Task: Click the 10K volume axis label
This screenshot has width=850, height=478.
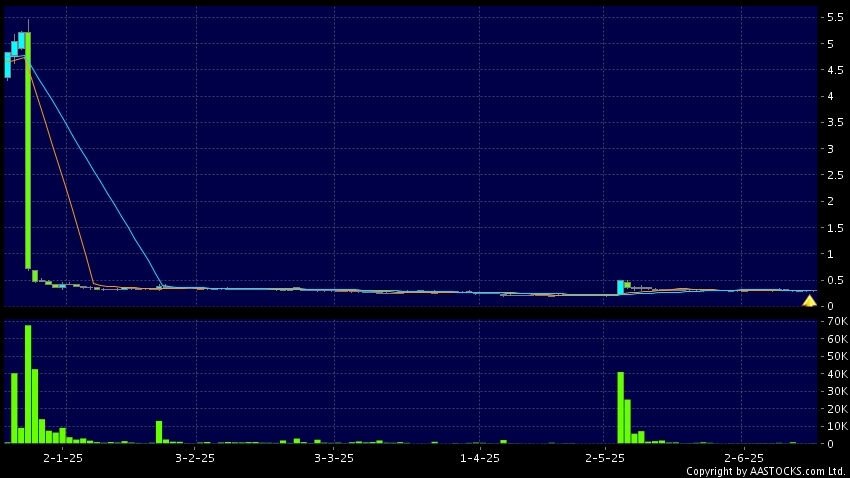Action: (838, 426)
